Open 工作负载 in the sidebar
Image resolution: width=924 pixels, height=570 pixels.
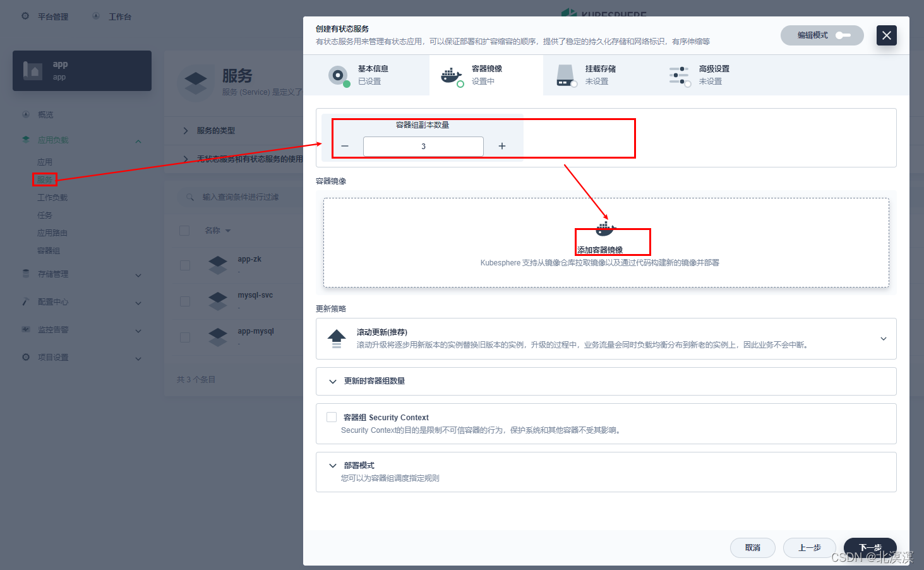click(52, 198)
